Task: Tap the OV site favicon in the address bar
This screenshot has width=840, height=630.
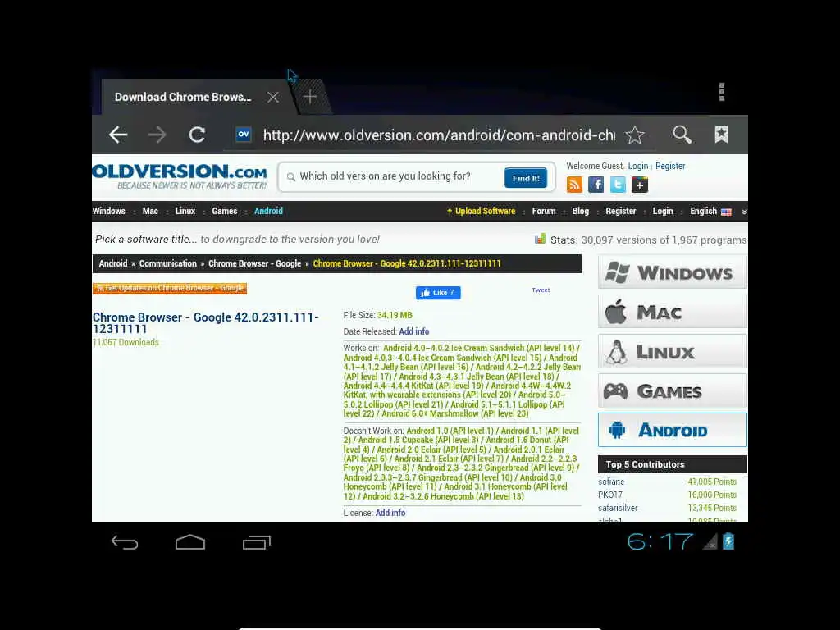Action: (x=244, y=135)
